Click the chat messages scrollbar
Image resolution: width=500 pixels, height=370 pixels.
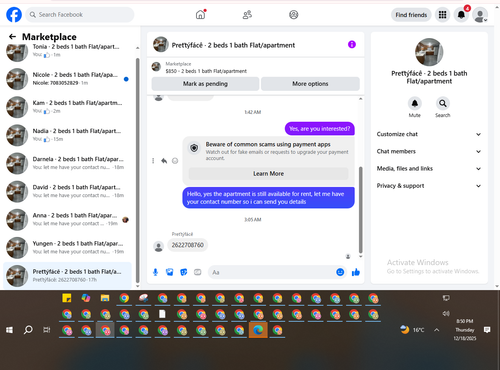click(x=360, y=210)
